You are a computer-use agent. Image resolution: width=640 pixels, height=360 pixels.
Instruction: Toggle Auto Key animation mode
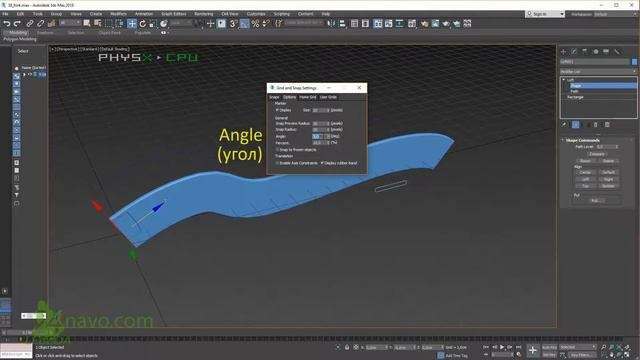click(x=549, y=347)
